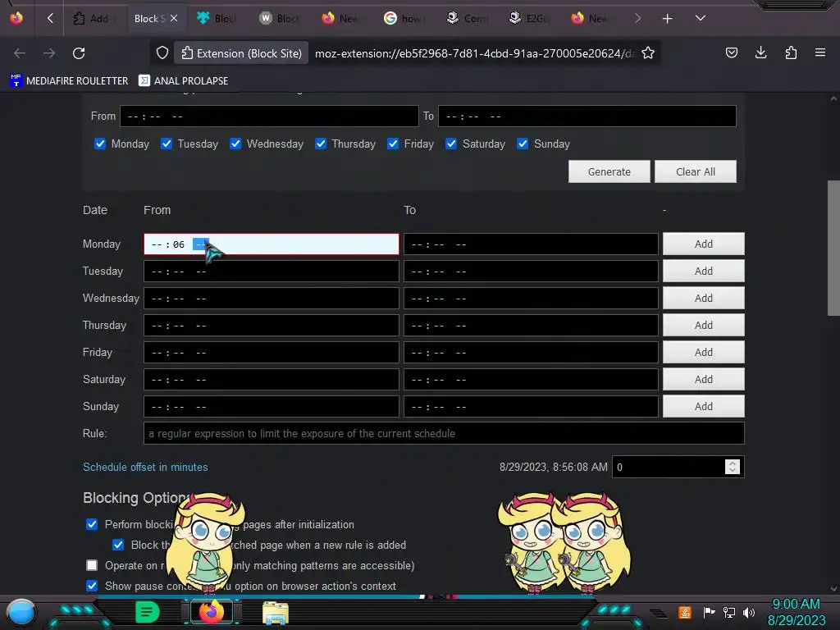Close the Block Site tab
The height and width of the screenshot is (630, 840).
pyautogui.click(x=174, y=18)
